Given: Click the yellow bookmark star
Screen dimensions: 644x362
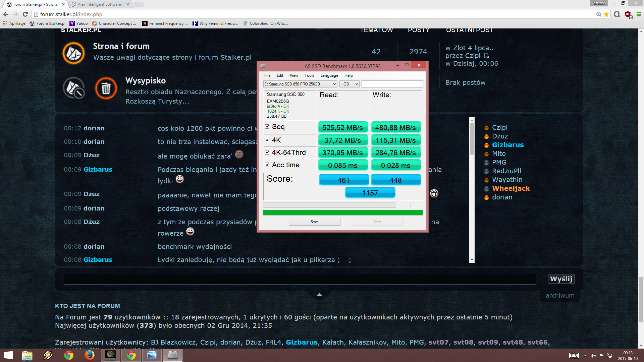Looking at the screenshot, I should pos(606,14).
